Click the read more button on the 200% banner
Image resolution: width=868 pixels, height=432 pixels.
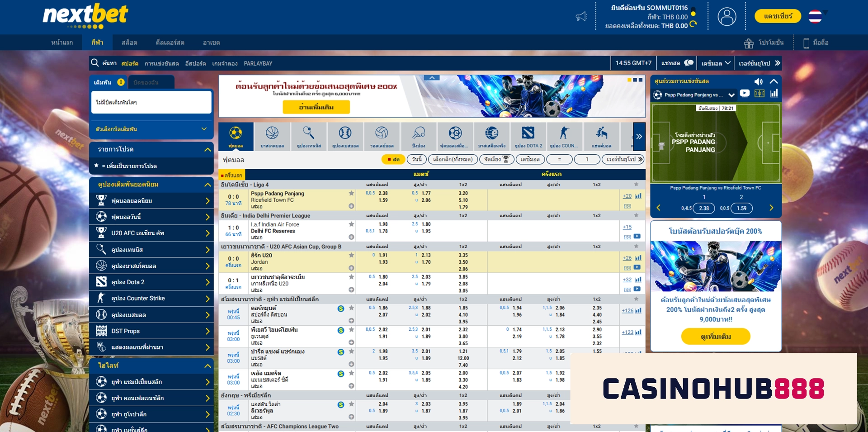tap(316, 107)
